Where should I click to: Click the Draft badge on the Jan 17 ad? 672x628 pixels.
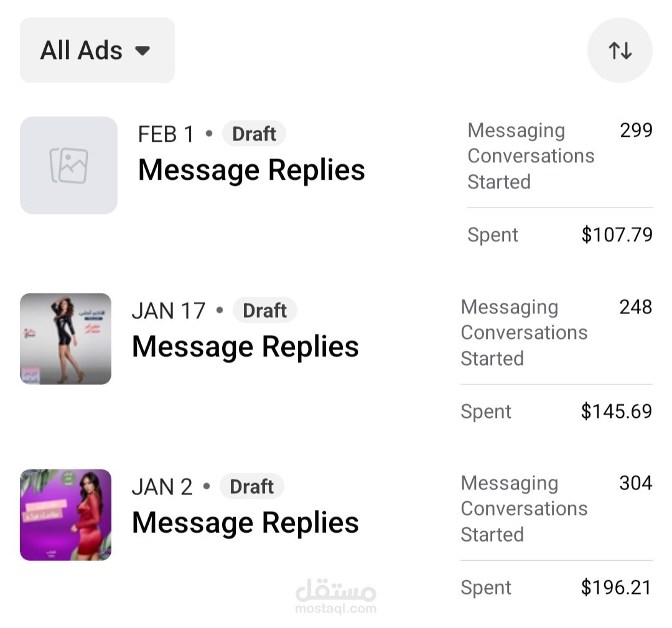point(264,310)
